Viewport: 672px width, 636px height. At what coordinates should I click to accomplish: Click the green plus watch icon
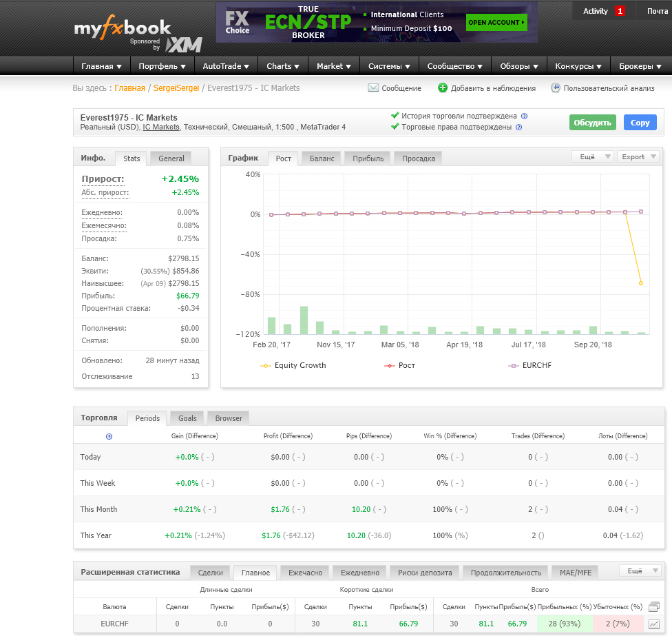pyautogui.click(x=443, y=88)
